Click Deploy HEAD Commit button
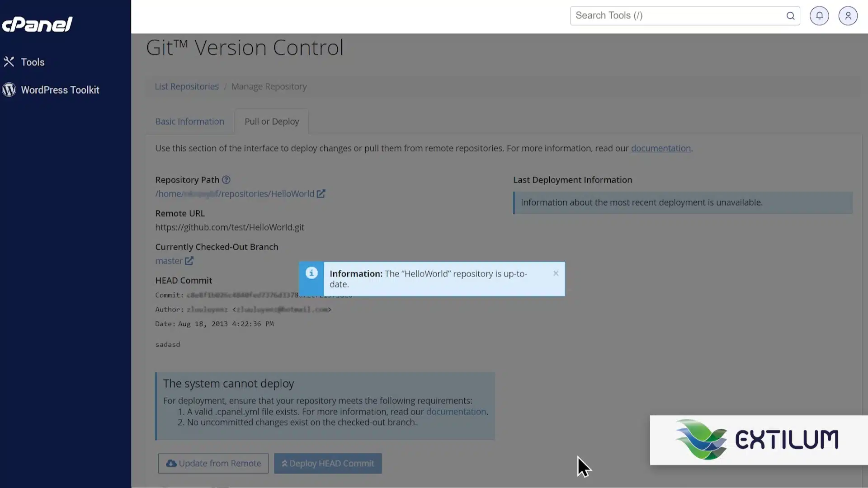The width and height of the screenshot is (868, 488). [328, 464]
